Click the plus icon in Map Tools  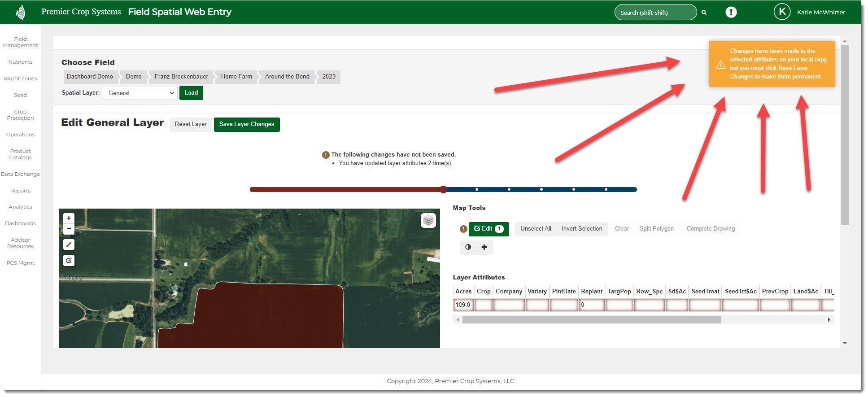click(484, 247)
